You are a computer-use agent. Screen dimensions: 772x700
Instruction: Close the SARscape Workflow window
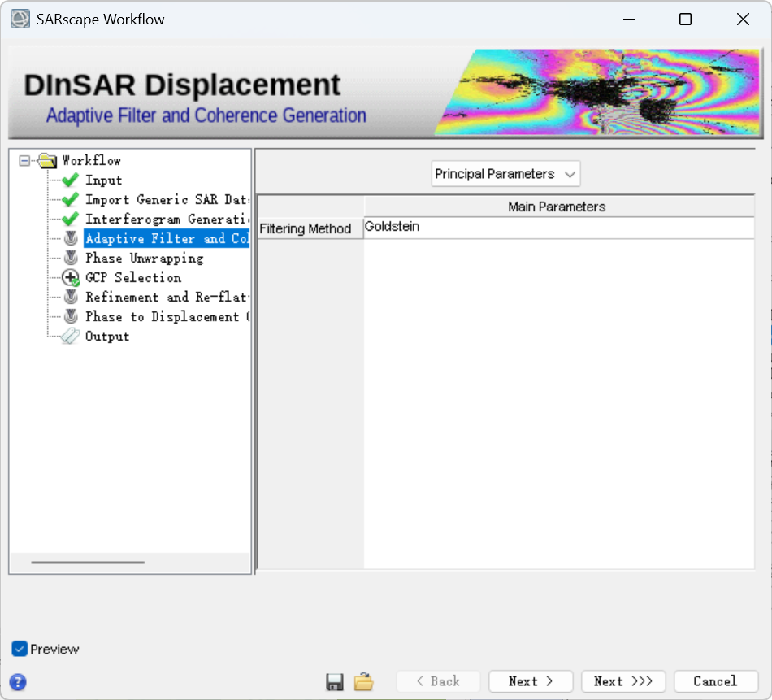(x=743, y=20)
